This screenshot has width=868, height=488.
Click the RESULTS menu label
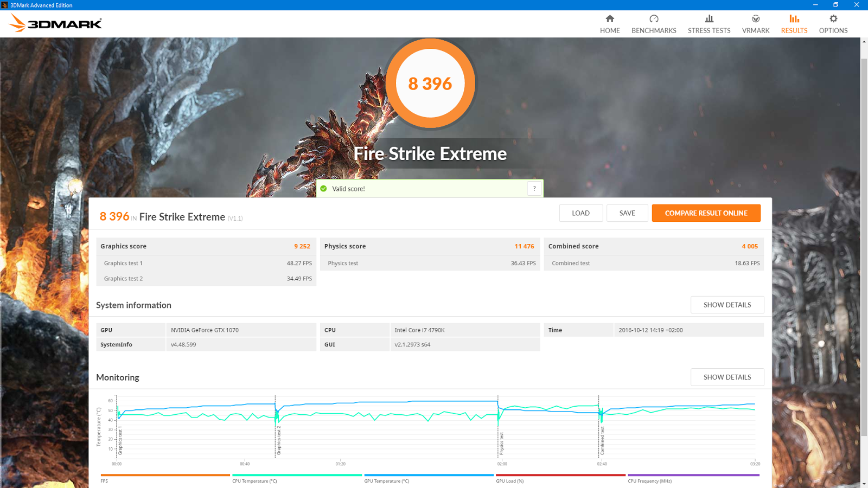coord(794,31)
